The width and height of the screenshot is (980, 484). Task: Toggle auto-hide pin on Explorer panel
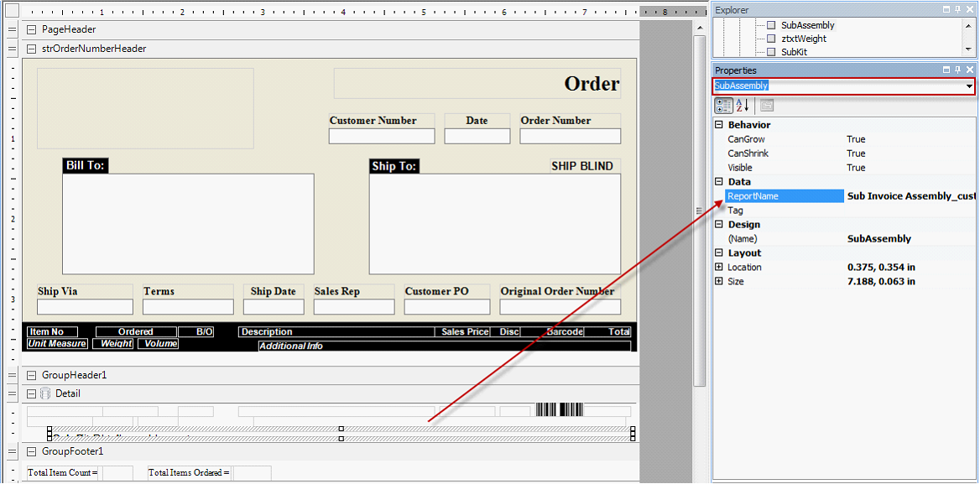pyautogui.click(x=959, y=9)
